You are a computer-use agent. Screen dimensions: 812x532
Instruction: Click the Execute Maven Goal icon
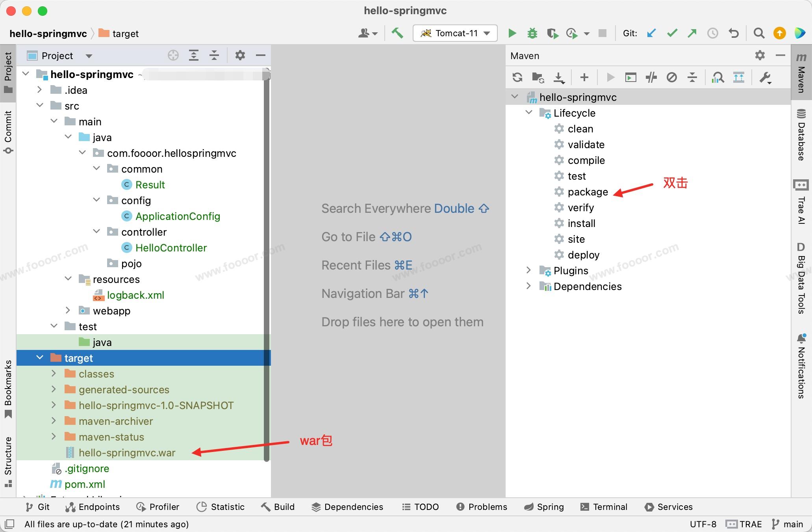click(630, 77)
